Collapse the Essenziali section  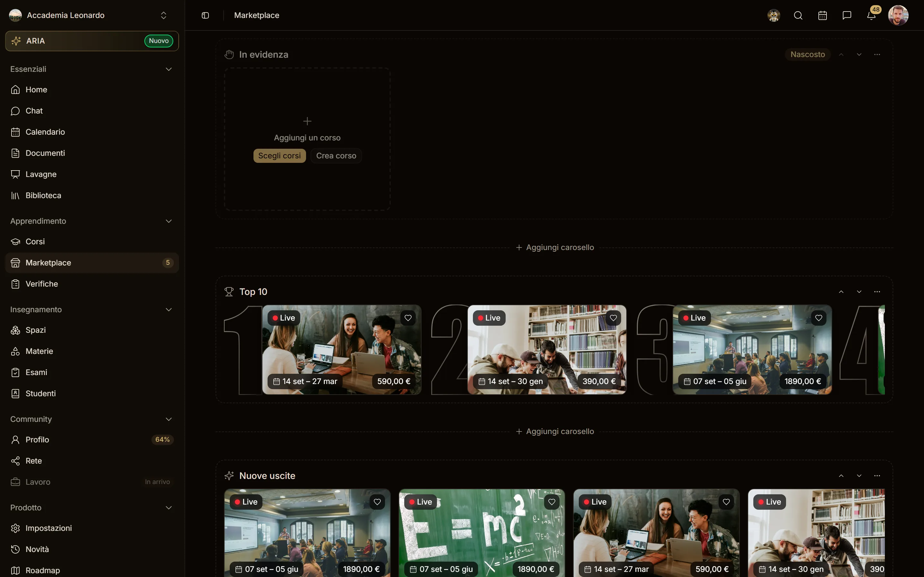tap(169, 69)
